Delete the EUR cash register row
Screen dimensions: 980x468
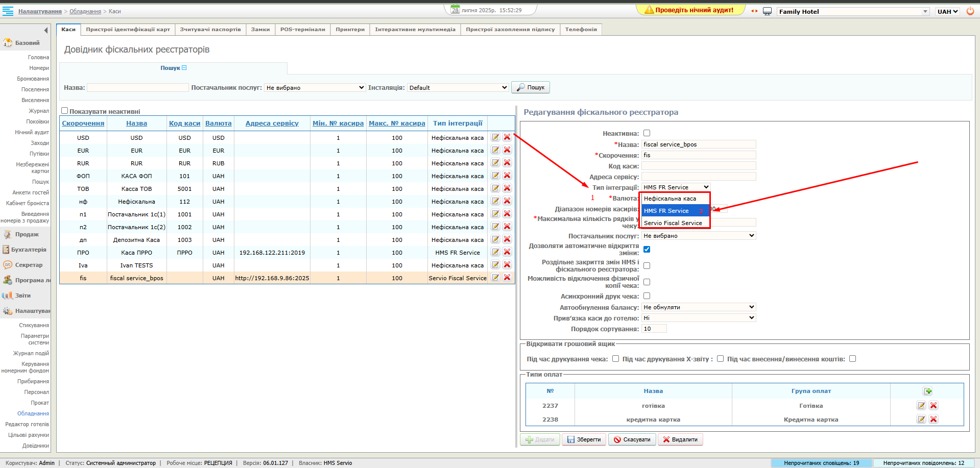tap(507, 150)
